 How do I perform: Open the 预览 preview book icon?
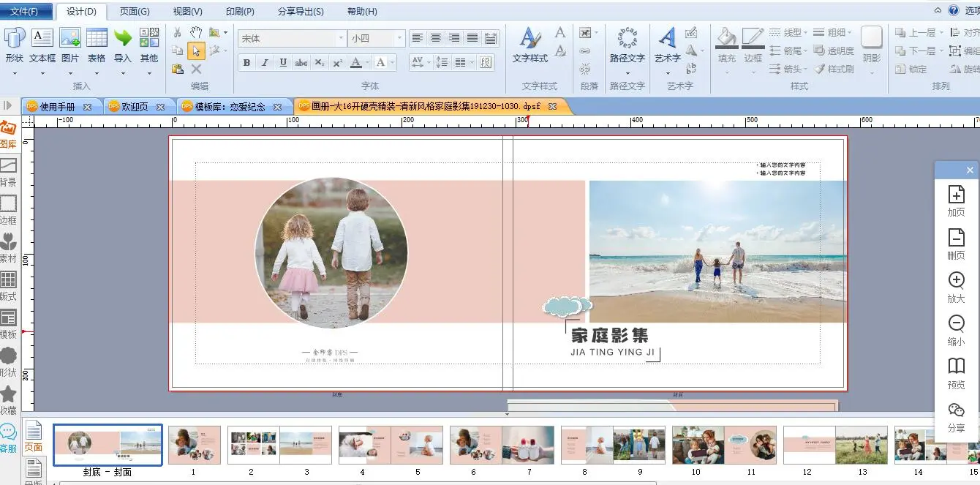956,366
